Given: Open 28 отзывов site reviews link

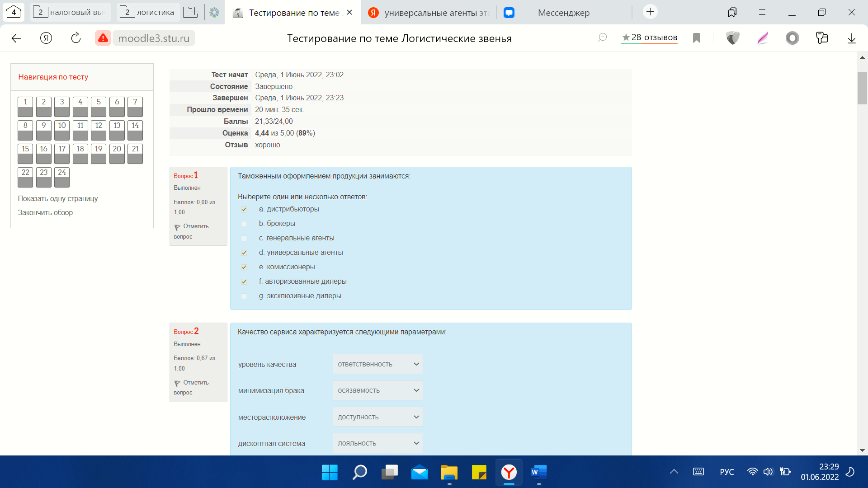Looking at the screenshot, I should [650, 38].
